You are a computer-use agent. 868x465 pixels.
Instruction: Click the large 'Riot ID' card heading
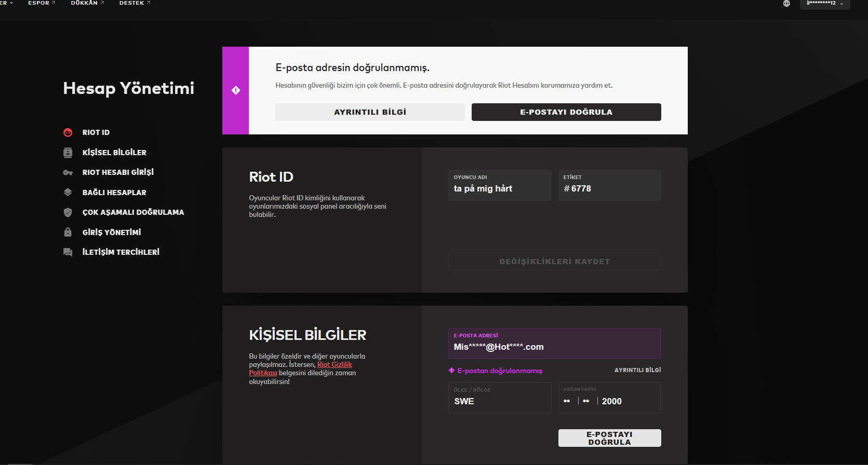click(271, 177)
